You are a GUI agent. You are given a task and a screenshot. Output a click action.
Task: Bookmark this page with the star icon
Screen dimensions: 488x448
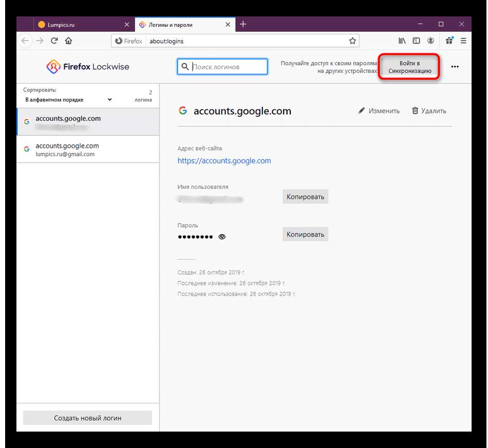352,41
